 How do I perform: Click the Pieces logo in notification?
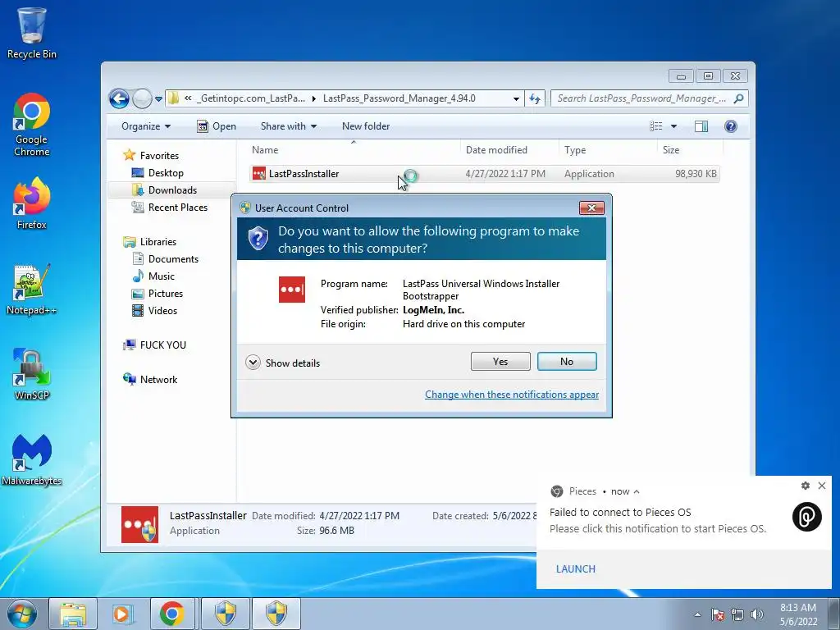pos(807,517)
